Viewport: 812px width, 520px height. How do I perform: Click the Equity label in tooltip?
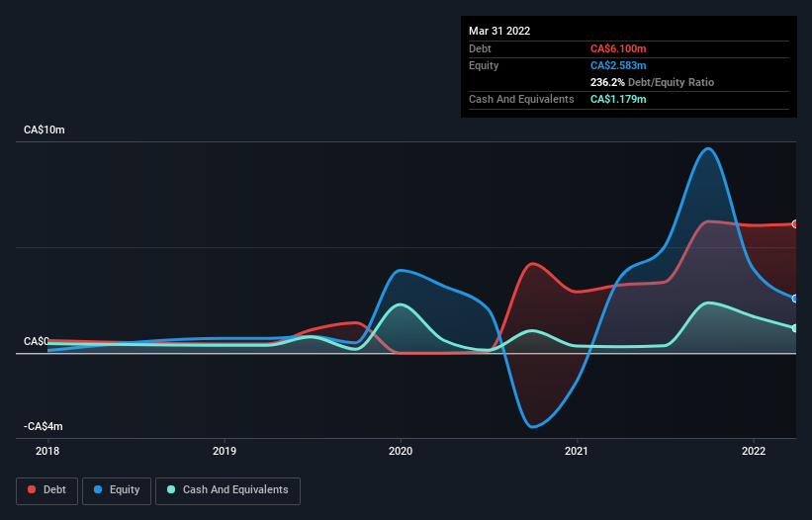pyautogui.click(x=484, y=65)
